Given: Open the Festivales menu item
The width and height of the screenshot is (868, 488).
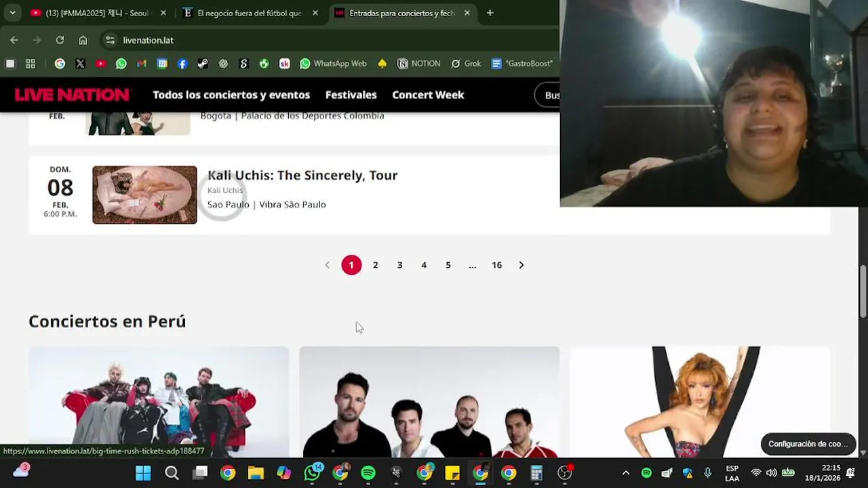Looking at the screenshot, I should 351,95.
